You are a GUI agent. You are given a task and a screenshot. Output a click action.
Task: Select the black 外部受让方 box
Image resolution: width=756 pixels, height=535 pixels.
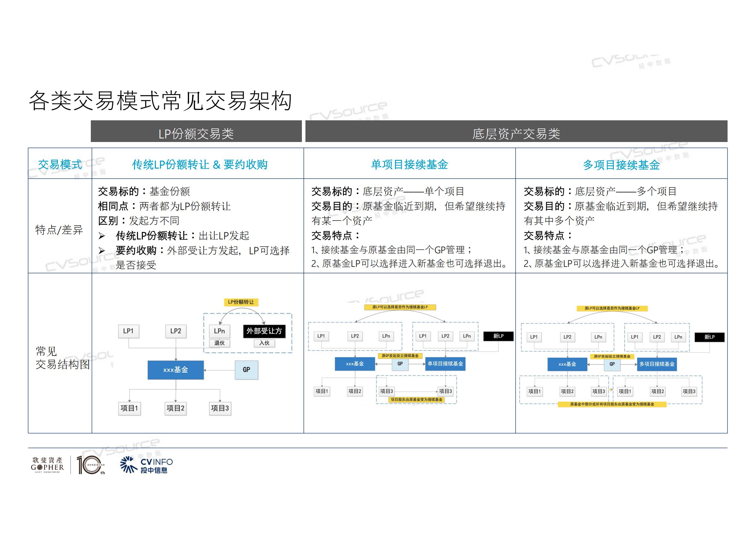coord(264,331)
